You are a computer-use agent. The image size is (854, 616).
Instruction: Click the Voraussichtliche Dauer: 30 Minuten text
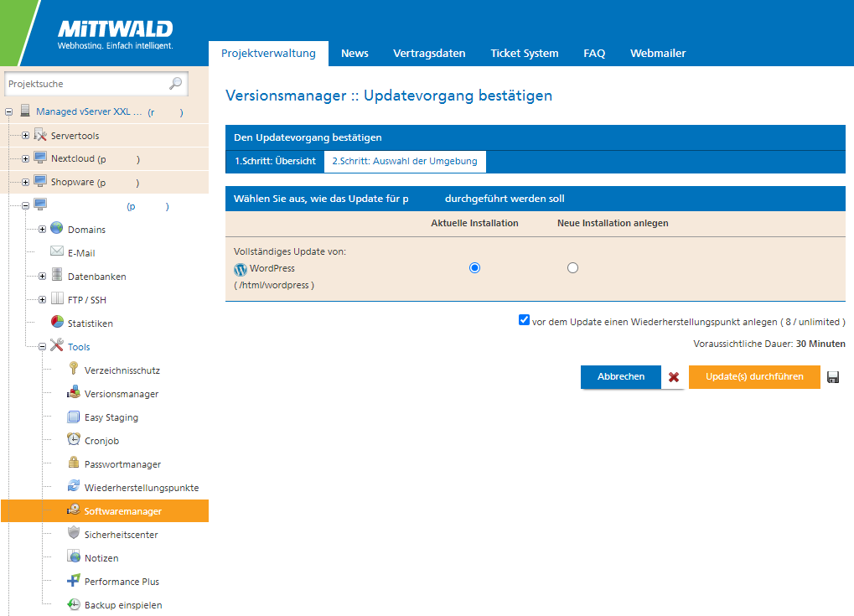(769, 344)
